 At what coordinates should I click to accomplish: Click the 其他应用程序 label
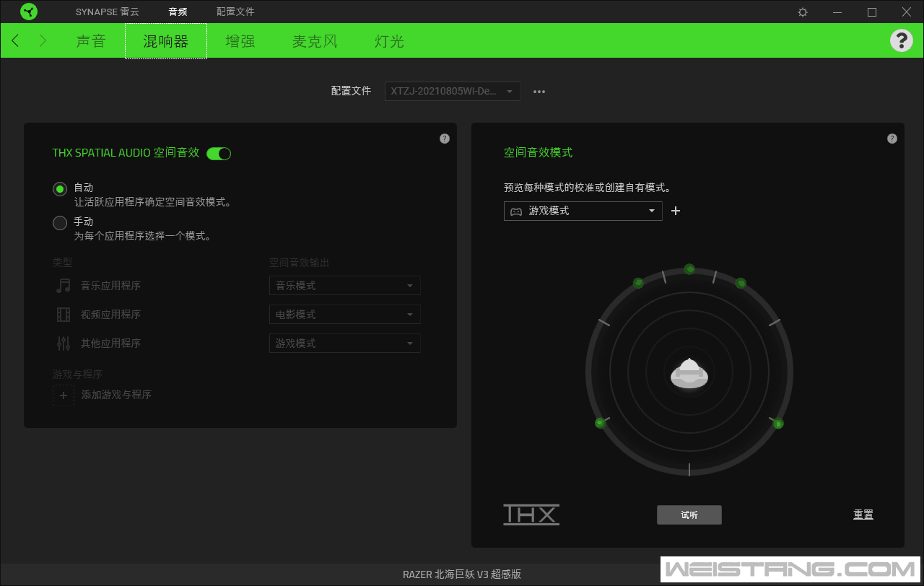[110, 344]
